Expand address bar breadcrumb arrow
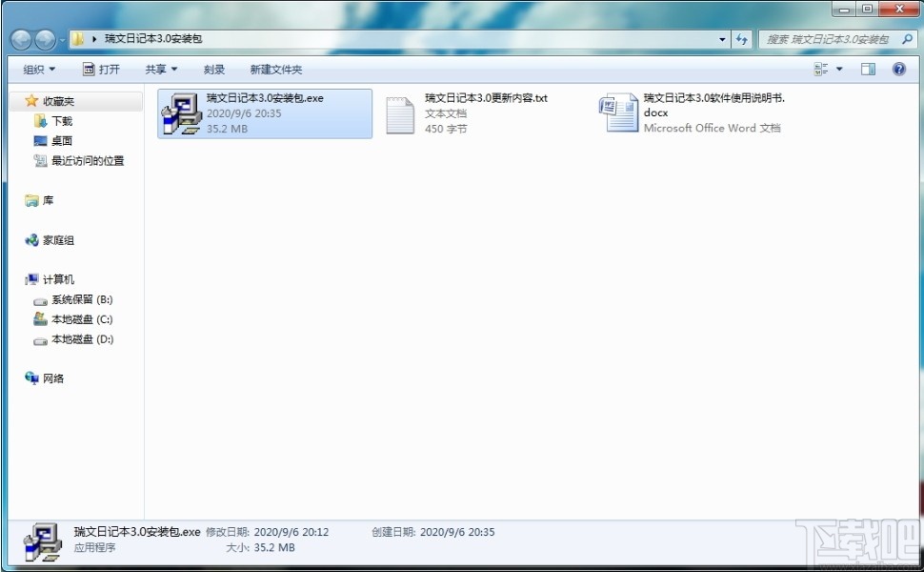Viewport: 924px width, 572px height. click(94, 39)
